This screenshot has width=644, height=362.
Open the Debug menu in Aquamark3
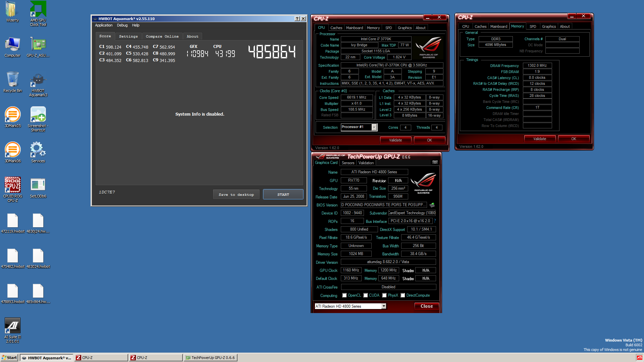[122, 25]
